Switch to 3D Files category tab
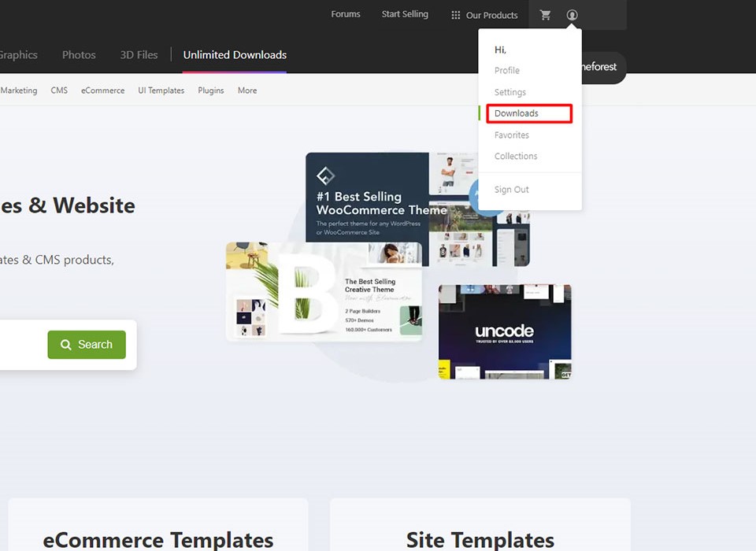 click(139, 55)
